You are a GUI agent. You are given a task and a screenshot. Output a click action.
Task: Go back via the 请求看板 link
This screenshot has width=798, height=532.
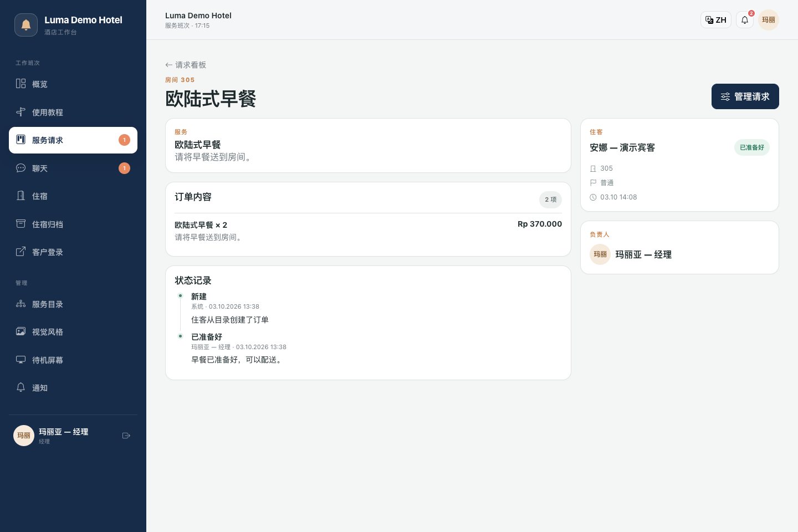[186, 65]
